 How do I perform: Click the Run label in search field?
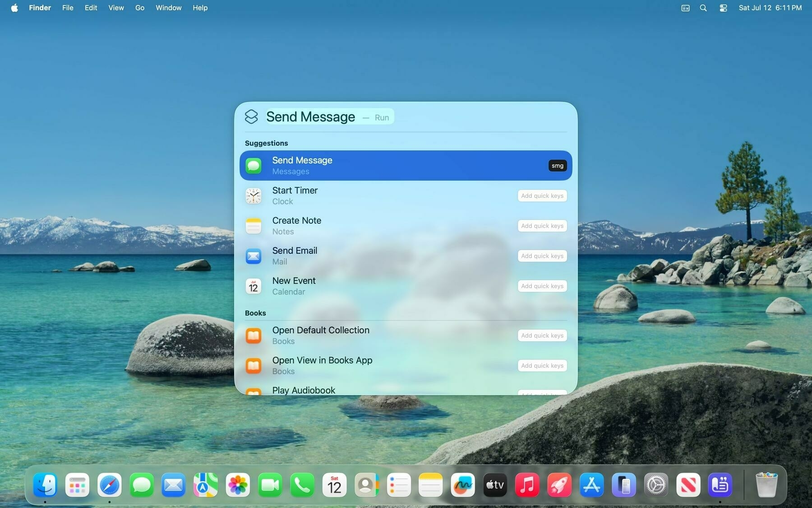382,117
